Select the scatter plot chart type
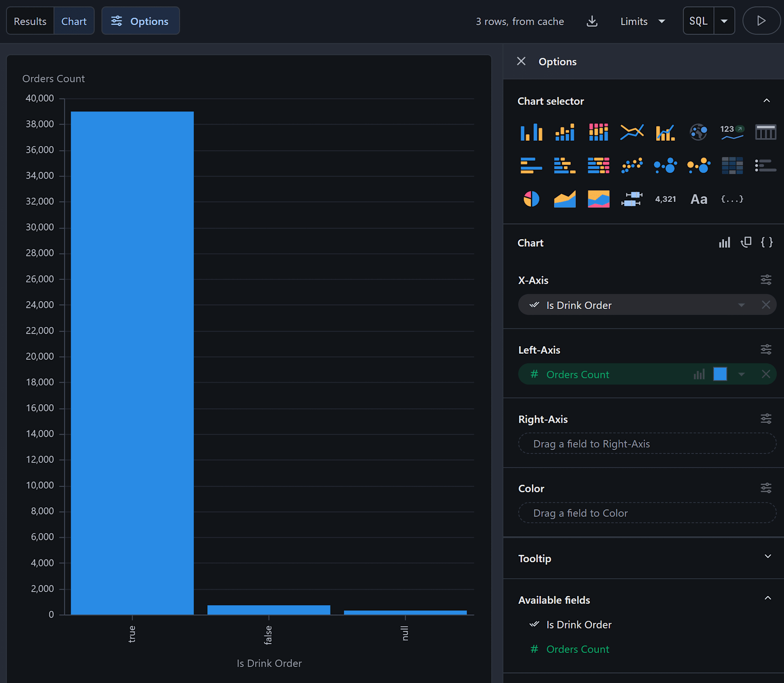The height and width of the screenshot is (683, 784). tap(632, 165)
